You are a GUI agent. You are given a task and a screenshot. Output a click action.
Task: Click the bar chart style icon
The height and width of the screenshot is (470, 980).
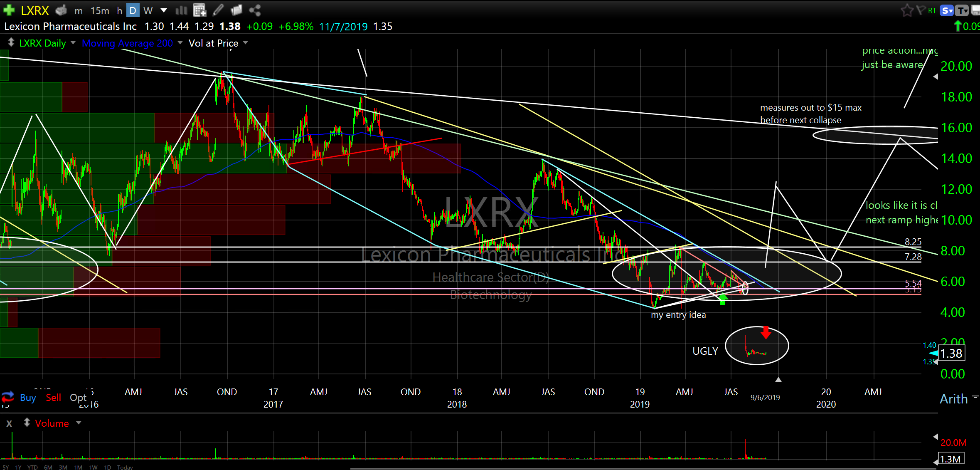(x=181, y=10)
